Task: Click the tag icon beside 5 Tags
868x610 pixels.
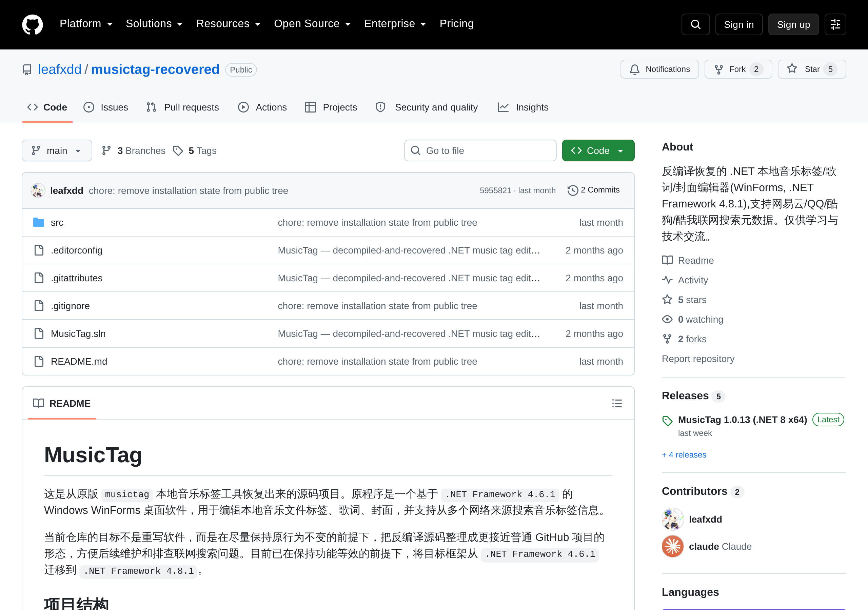Action: [x=178, y=151]
